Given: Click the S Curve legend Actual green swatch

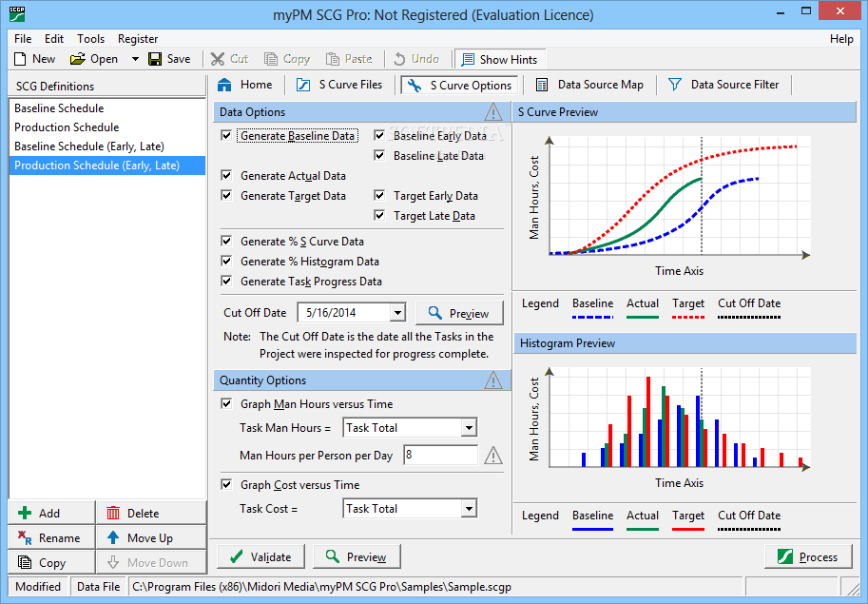Looking at the screenshot, I should coord(642,318).
